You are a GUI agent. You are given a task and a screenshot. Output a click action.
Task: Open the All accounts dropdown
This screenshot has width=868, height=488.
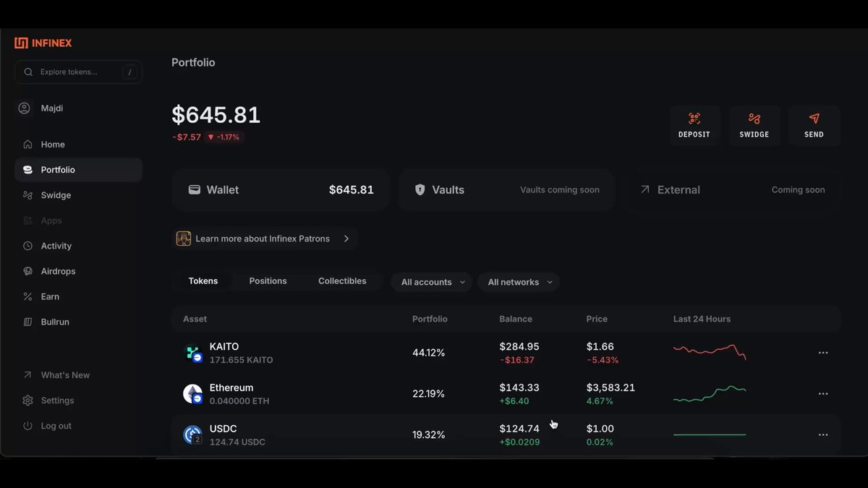click(x=432, y=282)
